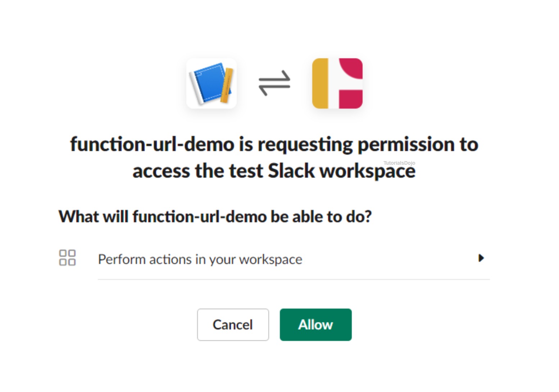This screenshot has width=559, height=392.
Task: Click the permission request heading
Action: coord(274,157)
